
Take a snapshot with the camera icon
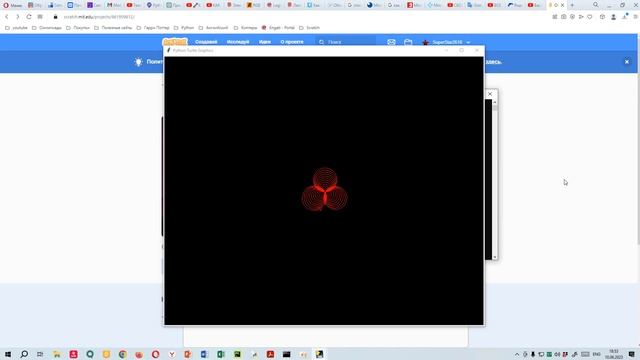point(564,17)
